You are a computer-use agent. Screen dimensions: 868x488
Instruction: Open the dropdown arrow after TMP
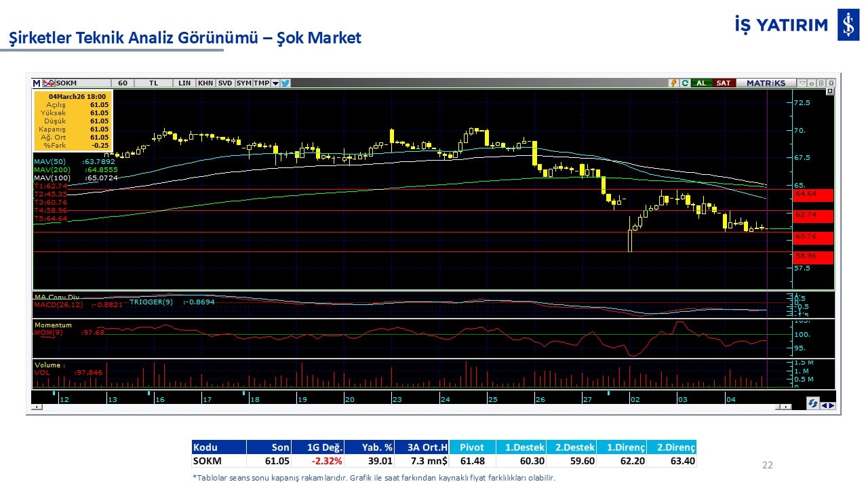tap(275, 83)
